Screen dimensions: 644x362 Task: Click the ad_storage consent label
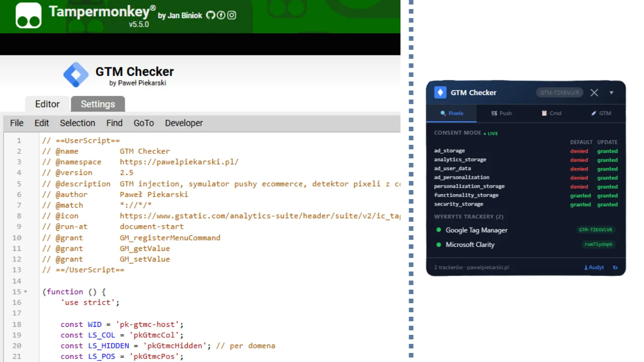pyautogui.click(x=449, y=151)
